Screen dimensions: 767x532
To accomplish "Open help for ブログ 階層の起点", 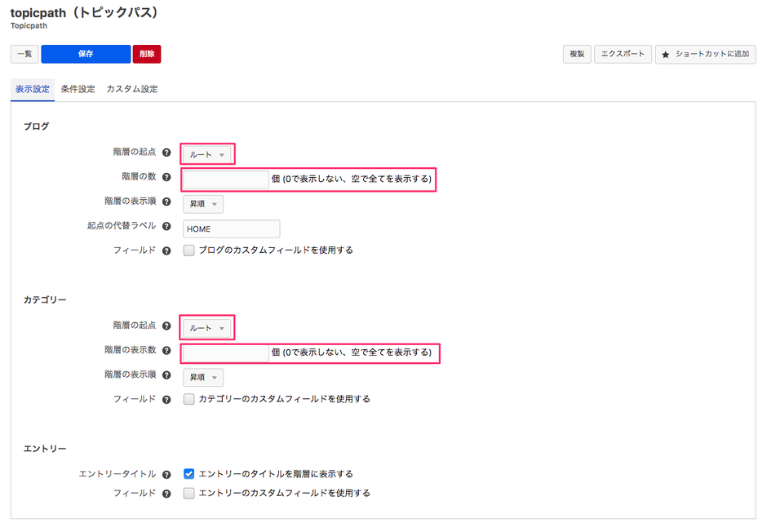I will [166, 152].
